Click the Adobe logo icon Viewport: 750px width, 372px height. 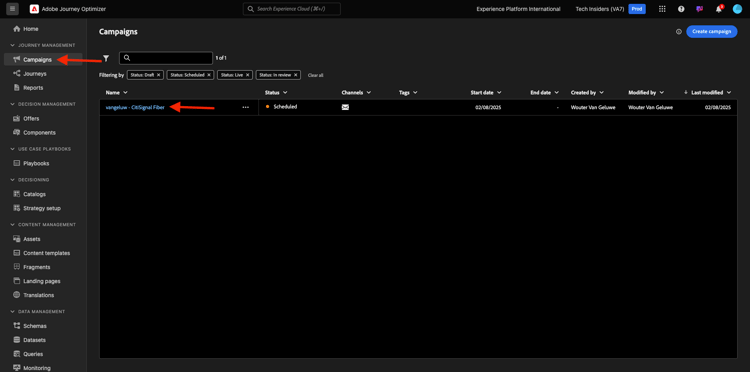point(34,9)
